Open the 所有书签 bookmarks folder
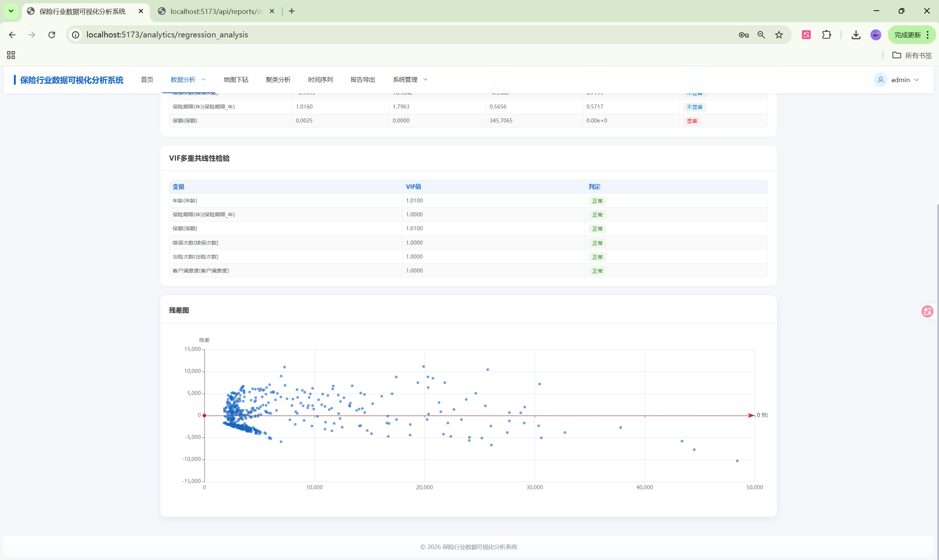This screenshot has width=939, height=560. click(912, 55)
